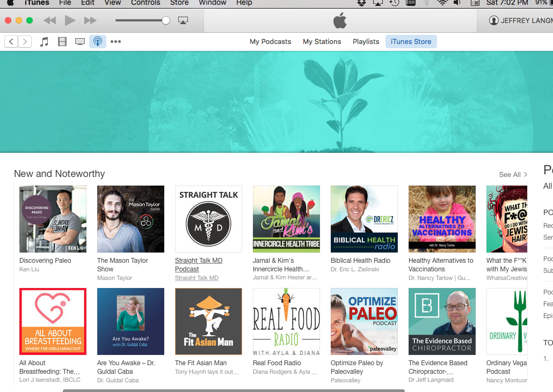Image resolution: width=553 pixels, height=392 pixels.
Task: Open The Evidence Based Chiropractor artwork
Action: coord(442,321)
